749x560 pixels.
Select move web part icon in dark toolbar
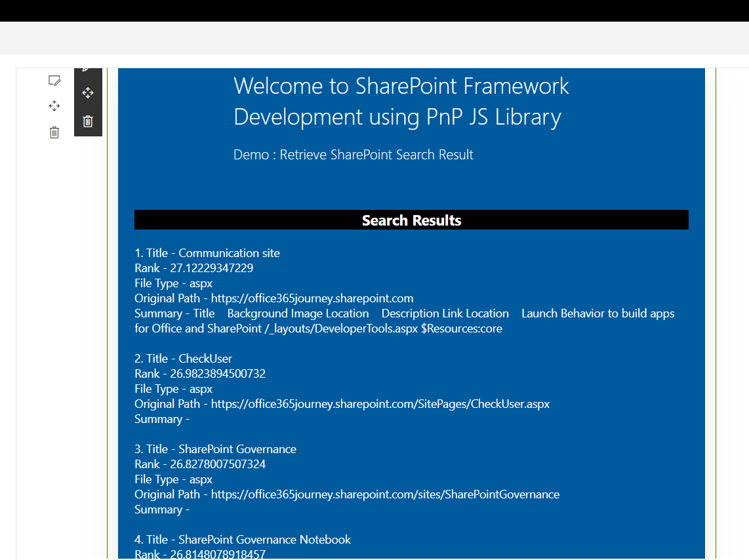tap(88, 92)
